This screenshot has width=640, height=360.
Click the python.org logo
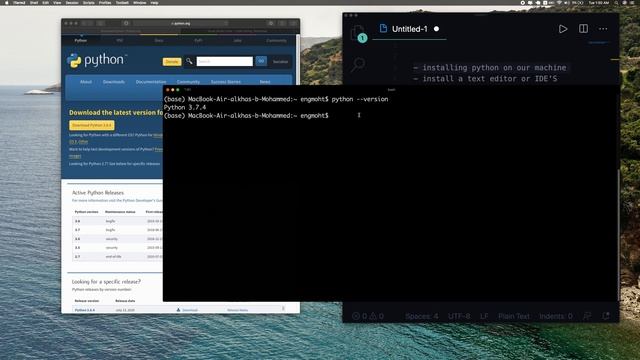coord(96,60)
